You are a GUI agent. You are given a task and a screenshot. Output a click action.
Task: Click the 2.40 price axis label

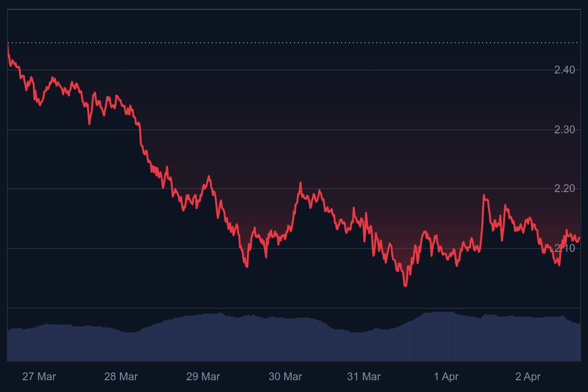(x=564, y=70)
